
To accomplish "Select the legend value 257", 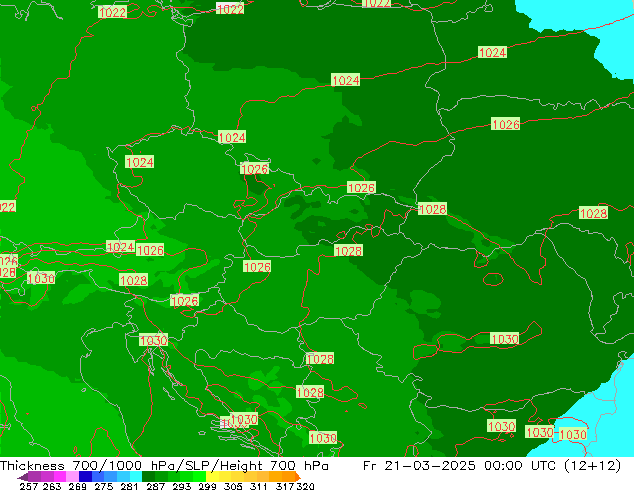I will (x=28, y=486).
